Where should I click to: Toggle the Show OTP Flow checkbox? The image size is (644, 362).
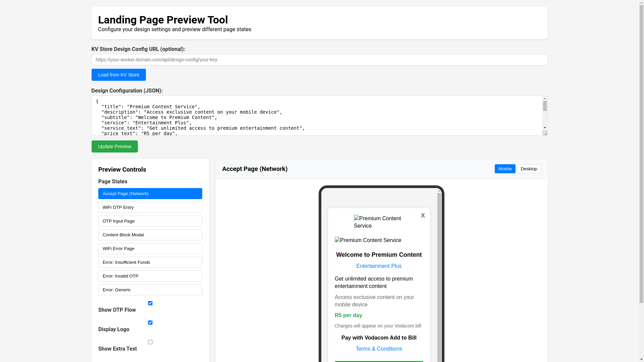tap(150, 303)
